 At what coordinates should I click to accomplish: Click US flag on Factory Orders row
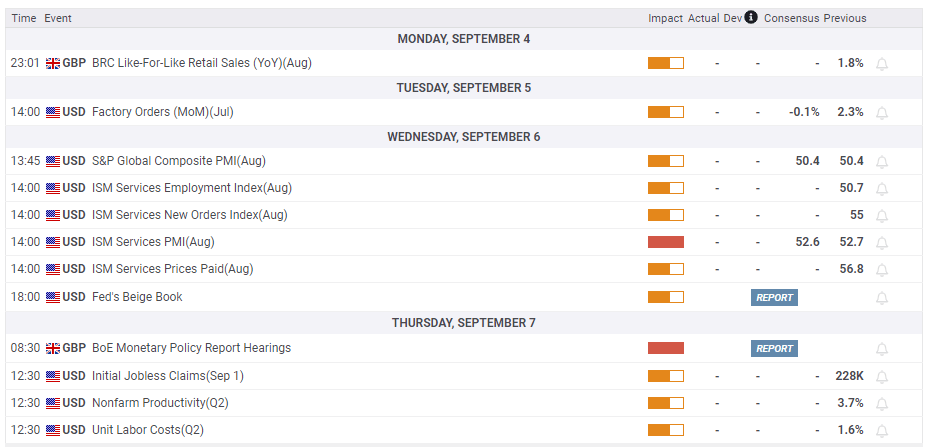click(53, 112)
